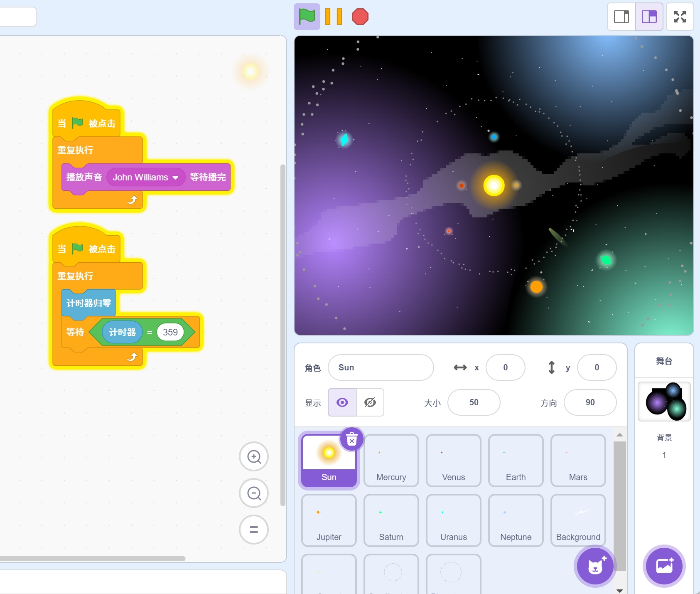
Task: Switch to small stage layout
Action: 621,17
